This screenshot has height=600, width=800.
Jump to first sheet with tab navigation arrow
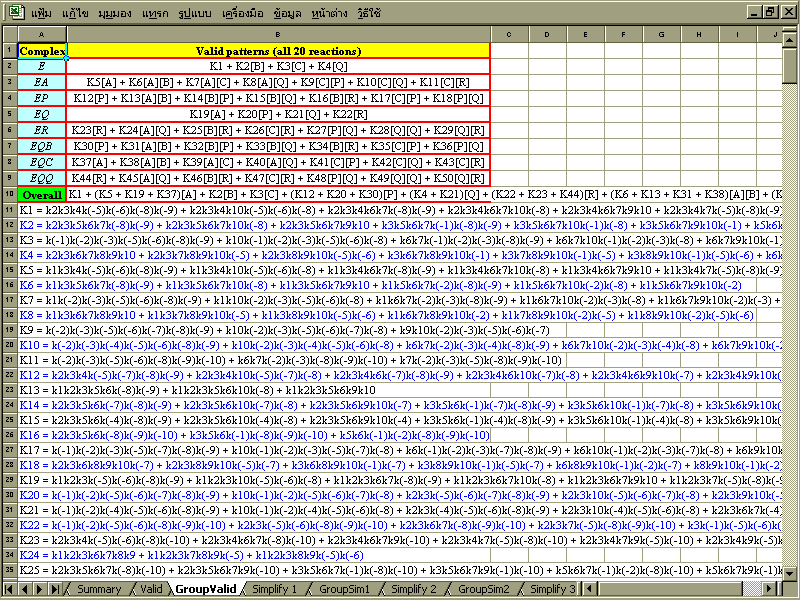11,589
